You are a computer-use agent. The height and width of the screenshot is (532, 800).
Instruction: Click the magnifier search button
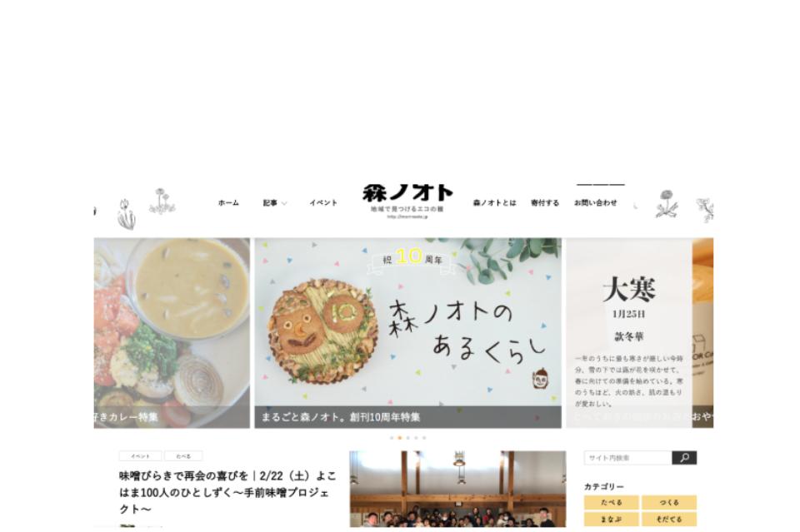684,458
